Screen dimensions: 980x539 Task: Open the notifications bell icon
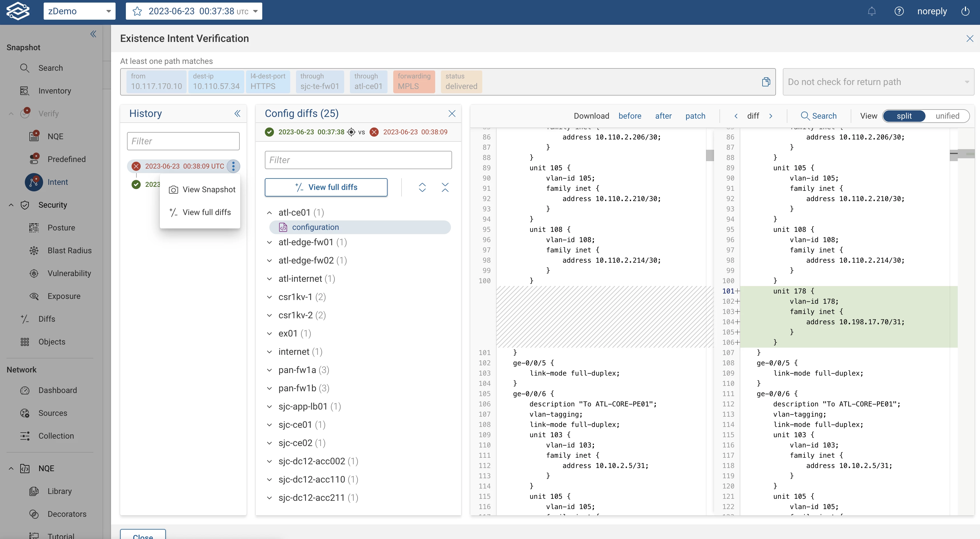[872, 11]
